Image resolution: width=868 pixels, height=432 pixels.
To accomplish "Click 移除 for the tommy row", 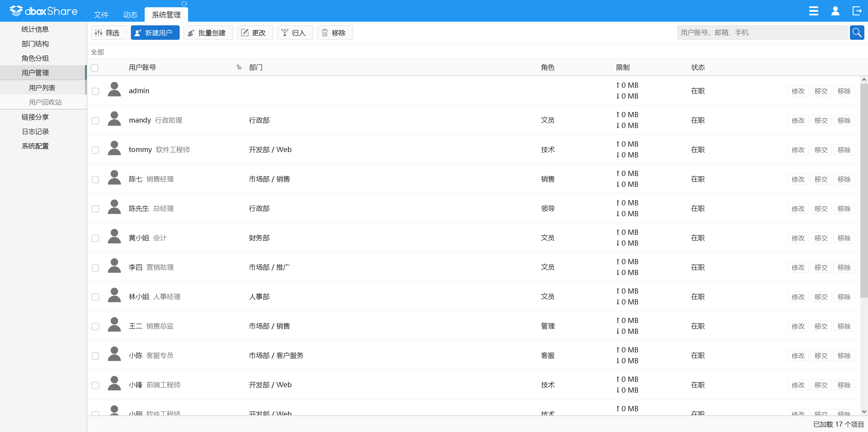I will 844,150.
